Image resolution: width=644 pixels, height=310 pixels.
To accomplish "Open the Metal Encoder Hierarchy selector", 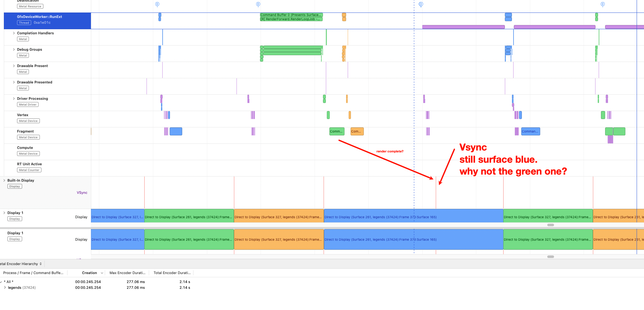I will tap(21, 264).
